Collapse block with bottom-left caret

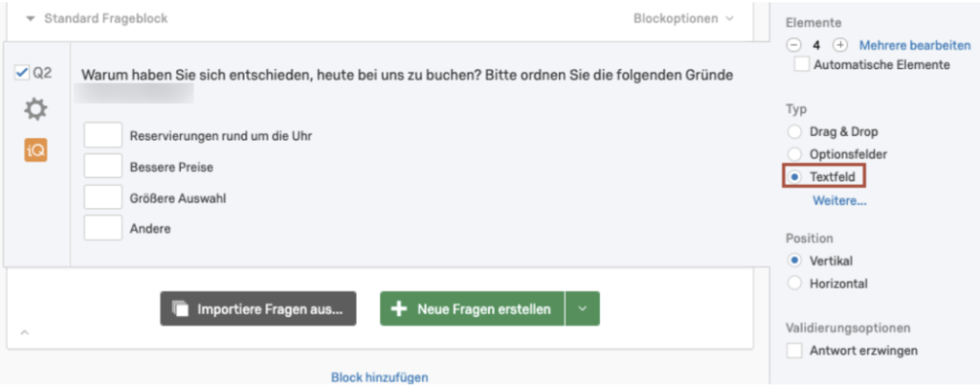pyautogui.click(x=24, y=332)
